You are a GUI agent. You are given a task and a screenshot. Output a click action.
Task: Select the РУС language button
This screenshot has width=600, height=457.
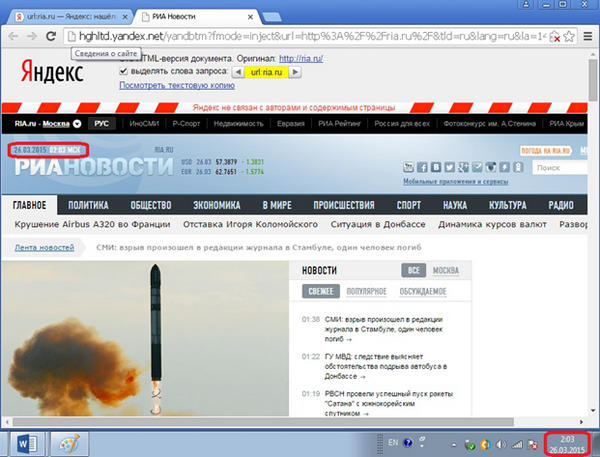click(x=101, y=124)
